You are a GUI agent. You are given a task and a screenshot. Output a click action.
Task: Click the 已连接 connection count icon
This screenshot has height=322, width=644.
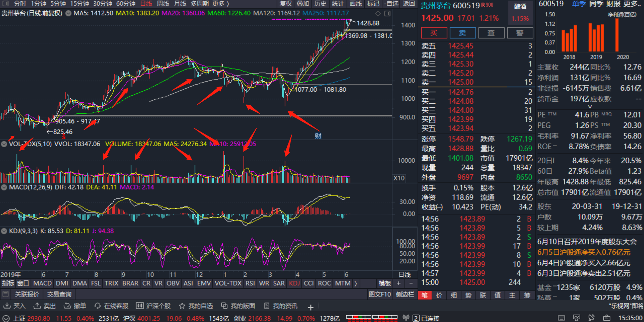click(416, 318)
